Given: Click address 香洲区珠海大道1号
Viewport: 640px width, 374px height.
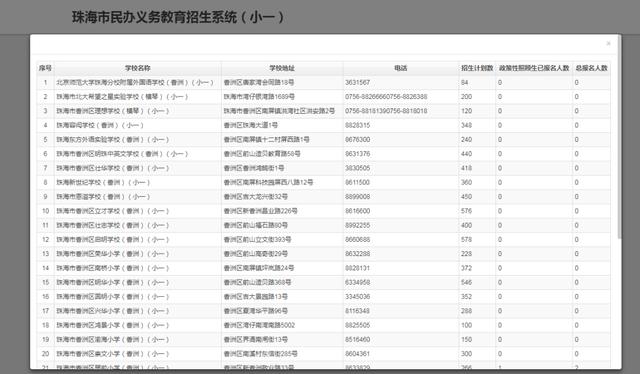Looking at the screenshot, I should 251,125.
